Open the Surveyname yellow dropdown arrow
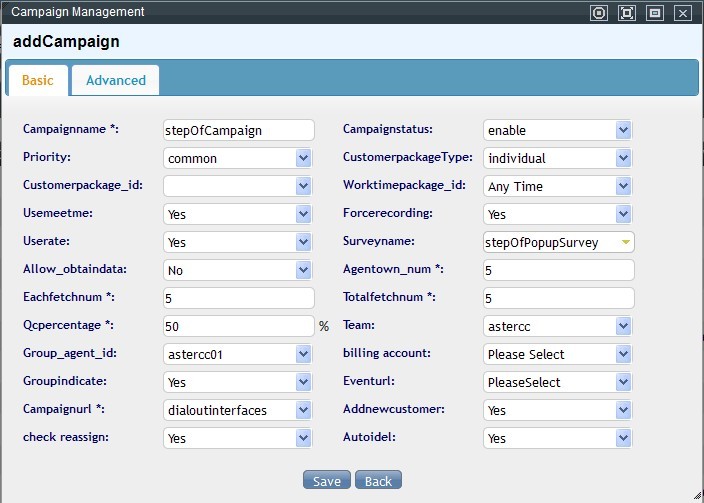The height and width of the screenshot is (503, 704). (x=625, y=242)
